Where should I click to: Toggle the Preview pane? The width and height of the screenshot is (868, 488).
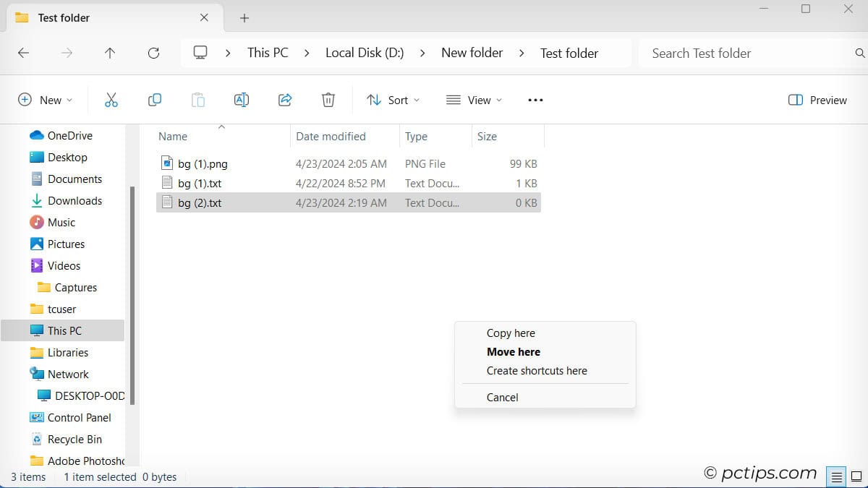pyautogui.click(x=817, y=100)
